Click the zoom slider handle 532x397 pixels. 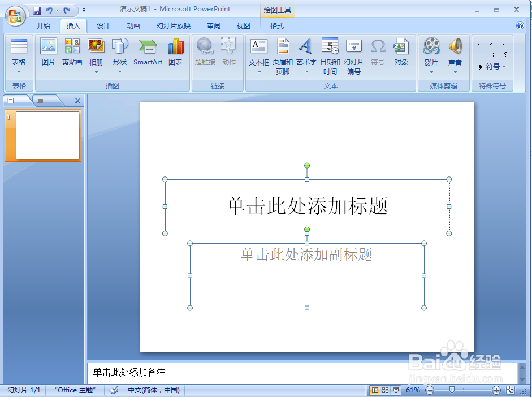tap(452, 390)
